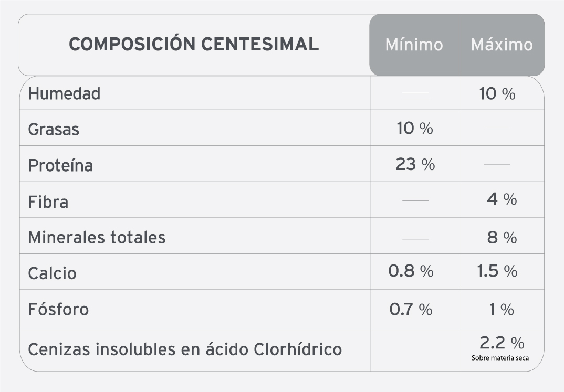Select the Mínimo column header
The height and width of the screenshot is (392, 564).
[414, 45]
